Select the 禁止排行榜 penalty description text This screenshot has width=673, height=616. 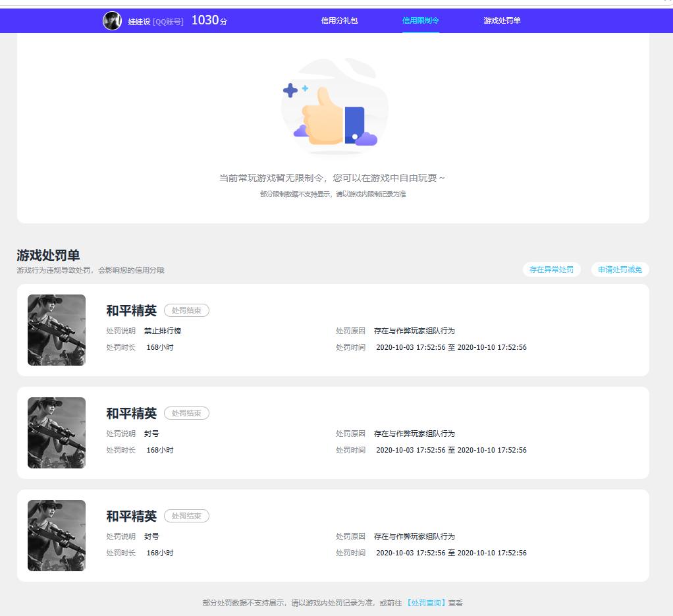pos(163,331)
